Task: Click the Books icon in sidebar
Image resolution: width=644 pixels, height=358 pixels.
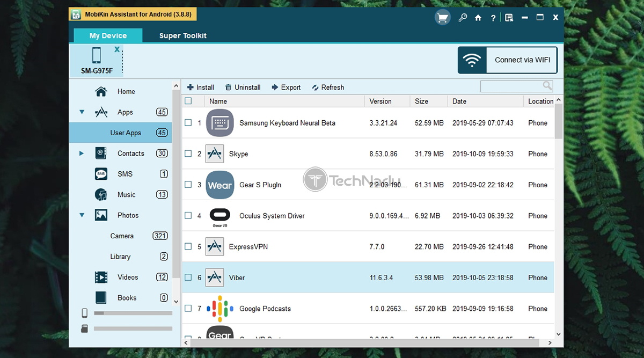Action: [x=101, y=298]
